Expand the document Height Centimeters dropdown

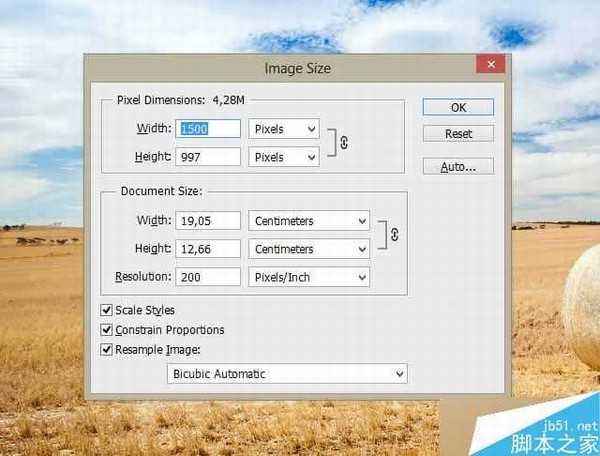[x=308, y=249]
